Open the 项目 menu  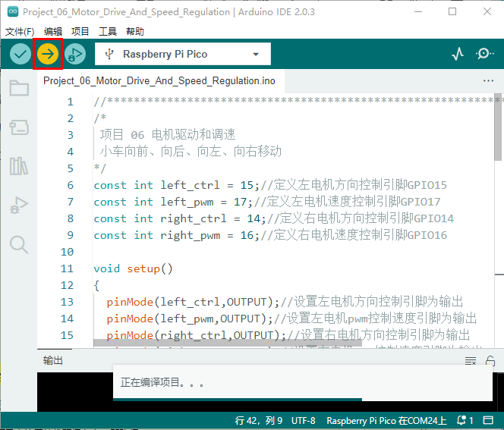80,31
